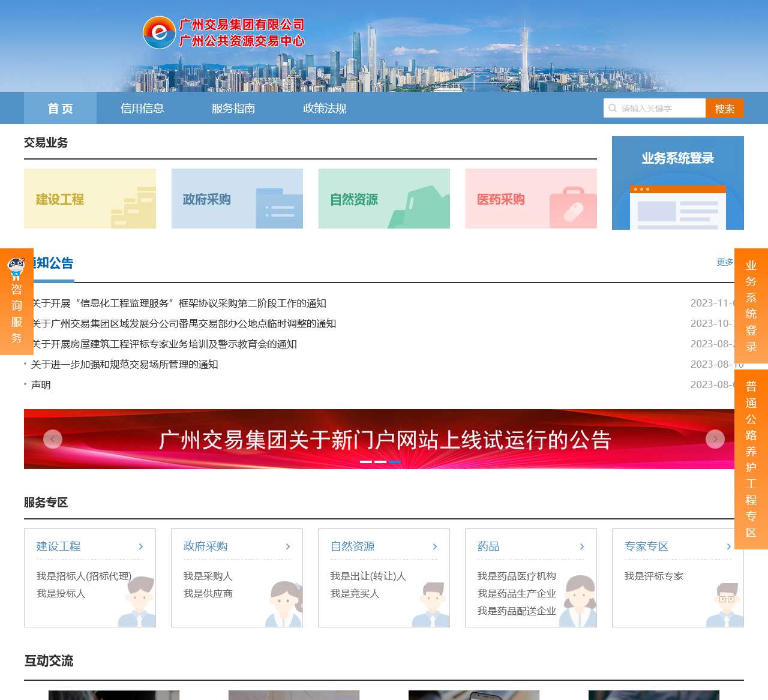Click 我是供应商 link
The height and width of the screenshot is (700, 768).
point(208,593)
